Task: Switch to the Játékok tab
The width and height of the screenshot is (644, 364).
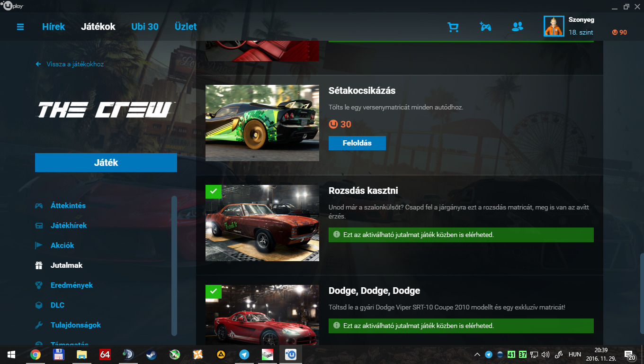Action: tap(98, 27)
